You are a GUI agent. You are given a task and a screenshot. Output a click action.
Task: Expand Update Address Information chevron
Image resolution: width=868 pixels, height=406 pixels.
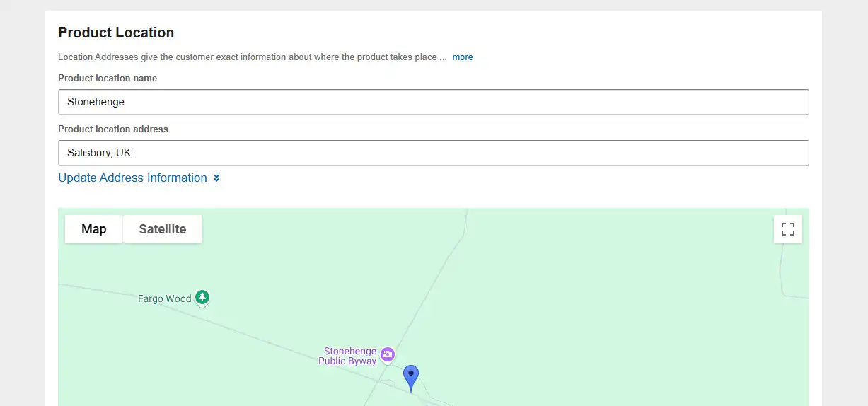216,178
